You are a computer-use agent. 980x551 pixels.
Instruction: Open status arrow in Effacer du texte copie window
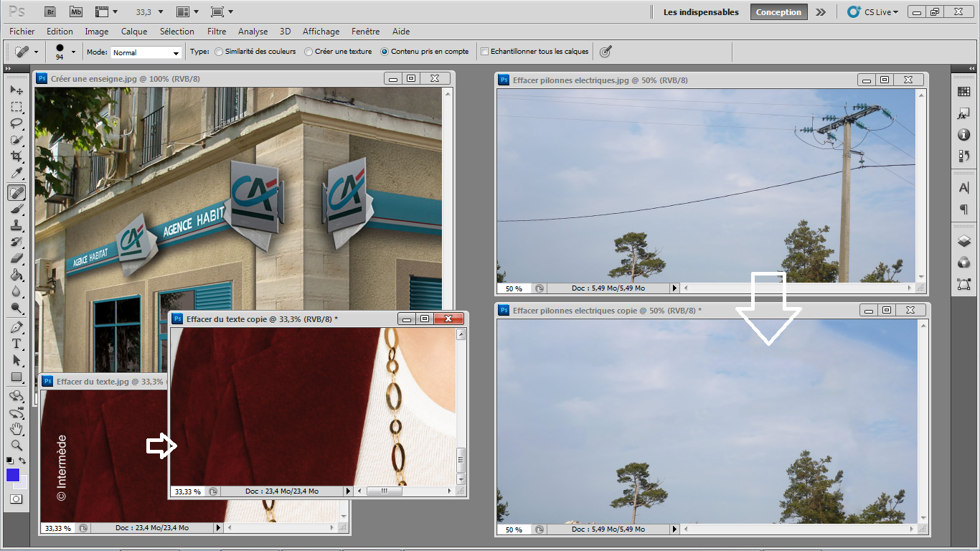point(349,491)
